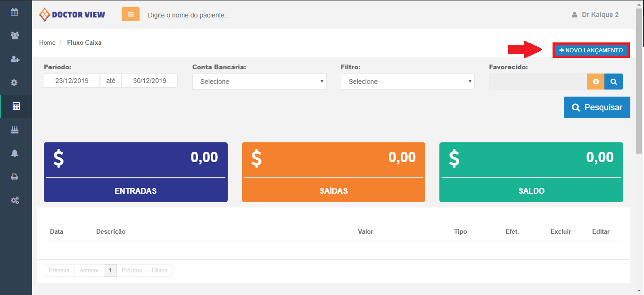Click the printer icon in sidebar
This screenshot has height=295, width=644.
15,177
